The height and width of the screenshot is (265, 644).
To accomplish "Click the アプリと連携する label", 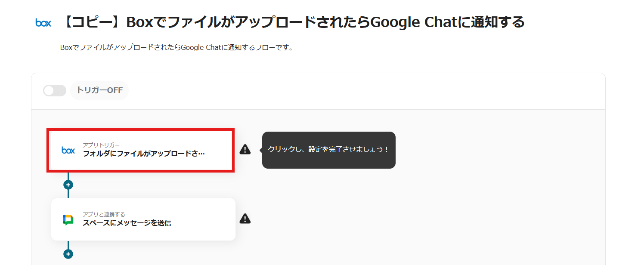I will tap(104, 214).
